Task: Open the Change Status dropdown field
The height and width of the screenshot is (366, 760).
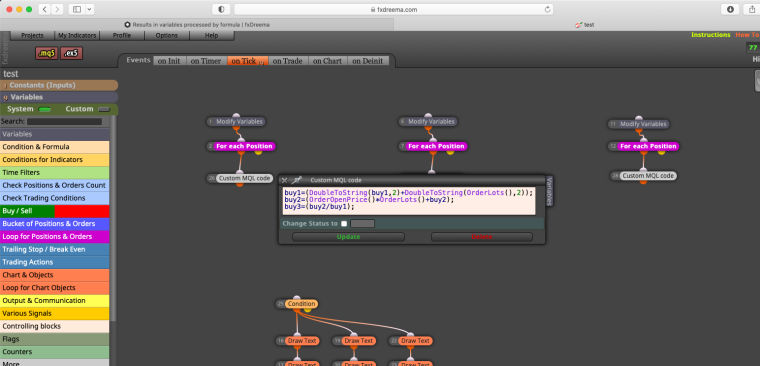Action: click(363, 223)
